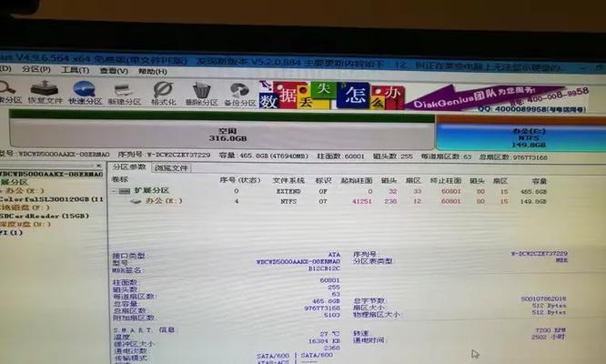Click the drive icon beside 办公 in table
The width and height of the screenshot is (606, 364).
136,201
